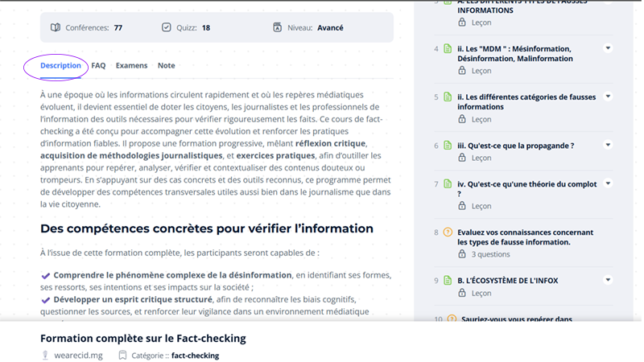Click the 'Formation complète sur le Fact-checking' title
Image resolution: width=644 pixels, height=362 pixels.
pos(143,338)
